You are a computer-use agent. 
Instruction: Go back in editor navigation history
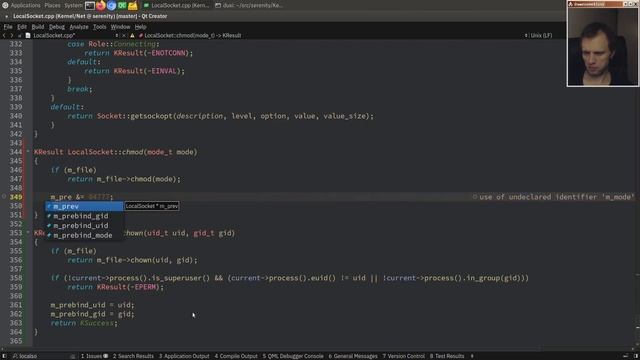4,36
